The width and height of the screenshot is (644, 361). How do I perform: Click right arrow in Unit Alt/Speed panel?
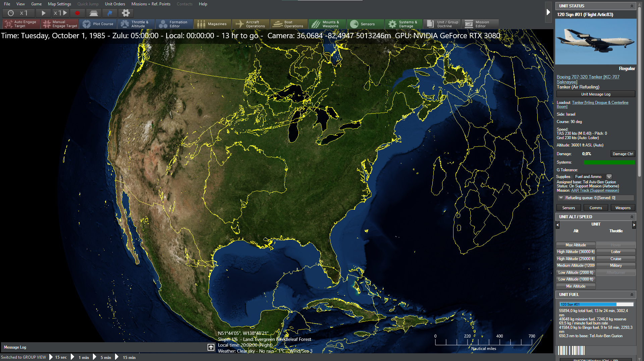[x=634, y=225]
